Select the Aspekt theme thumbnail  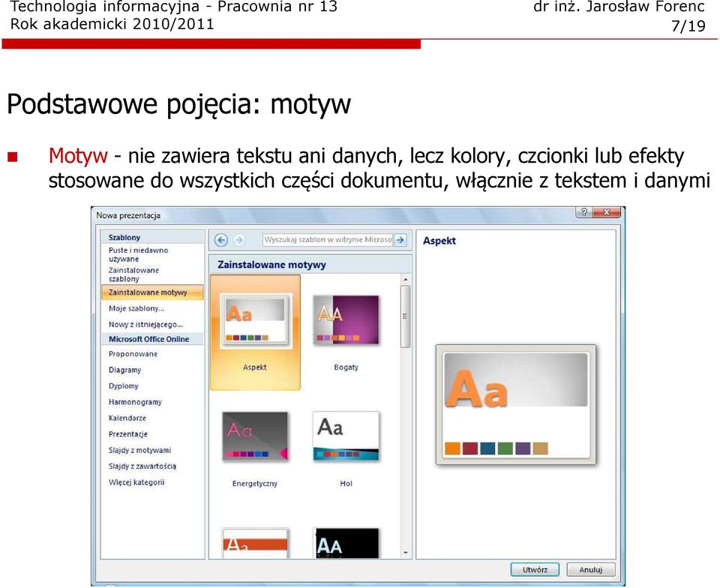(255, 320)
